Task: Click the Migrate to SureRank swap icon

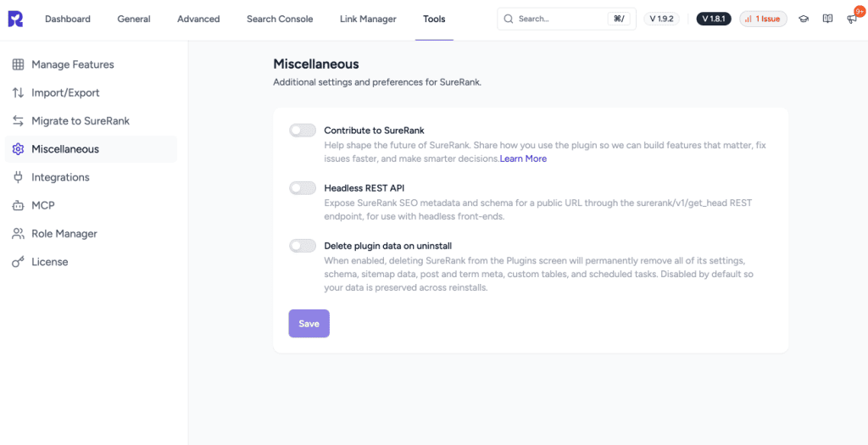Action: [x=18, y=120]
